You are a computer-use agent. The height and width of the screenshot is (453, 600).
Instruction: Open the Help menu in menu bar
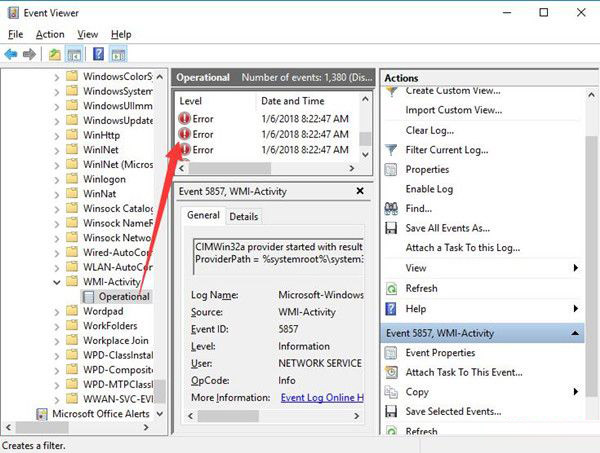121,34
